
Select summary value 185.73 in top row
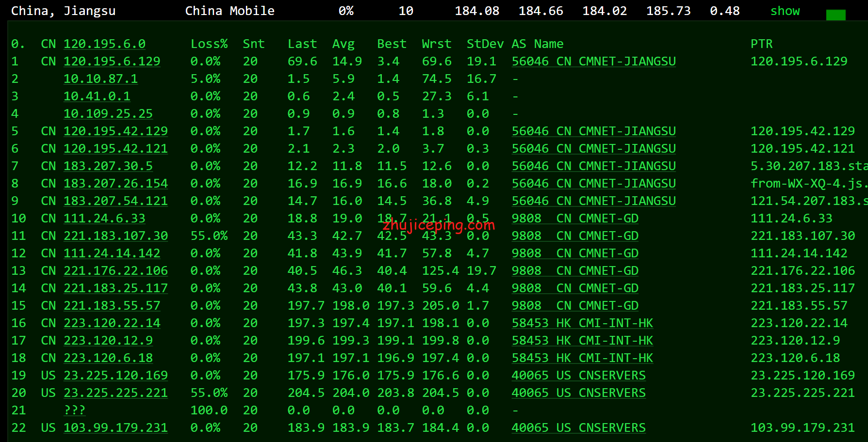click(668, 11)
